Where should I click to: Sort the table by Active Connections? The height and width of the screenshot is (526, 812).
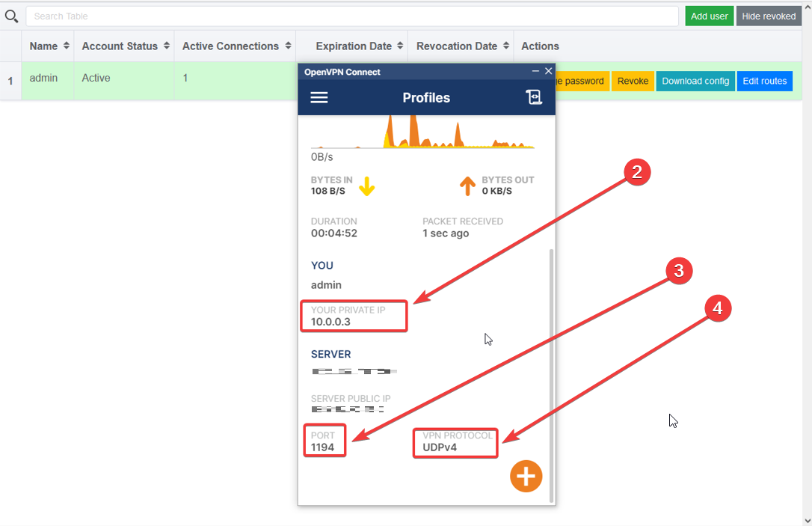pyautogui.click(x=236, y=46)
